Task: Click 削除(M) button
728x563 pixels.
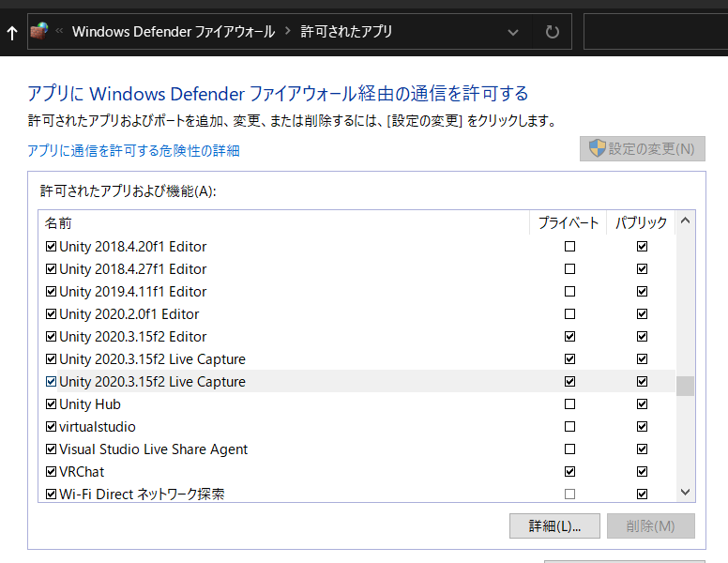Action: (x=651, y=525)
